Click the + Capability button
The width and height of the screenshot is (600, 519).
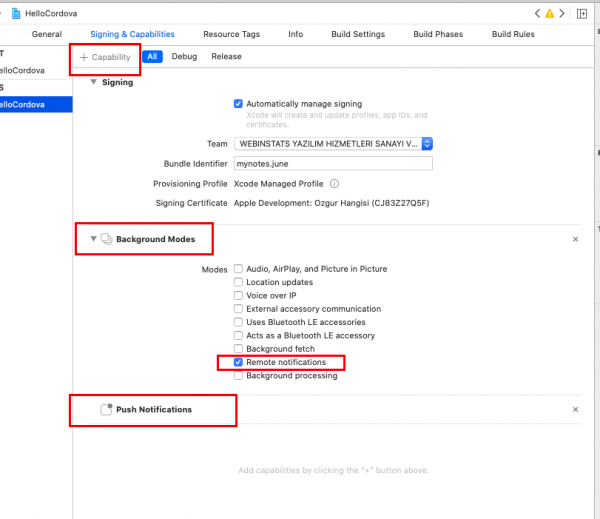click(x=105, y=57)
